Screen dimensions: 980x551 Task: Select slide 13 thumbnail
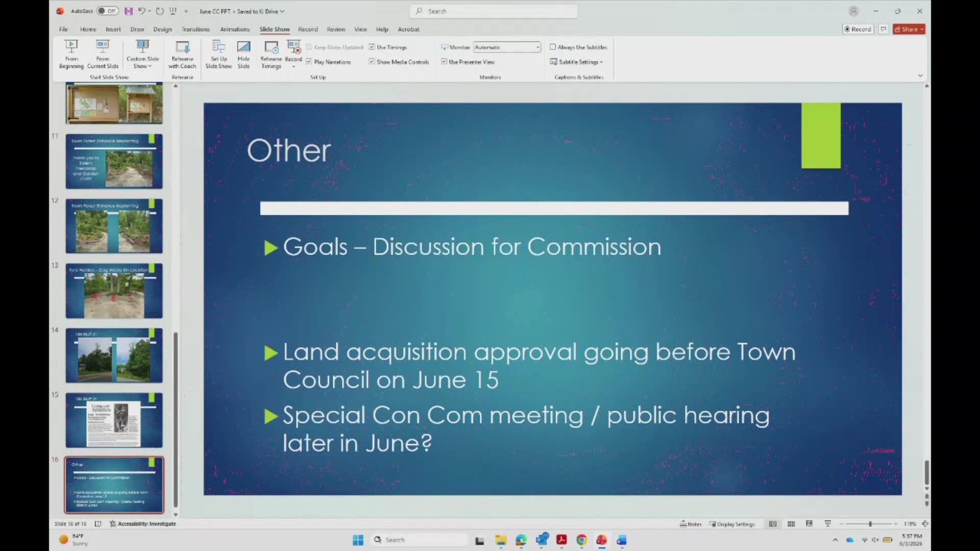[114, 291]
